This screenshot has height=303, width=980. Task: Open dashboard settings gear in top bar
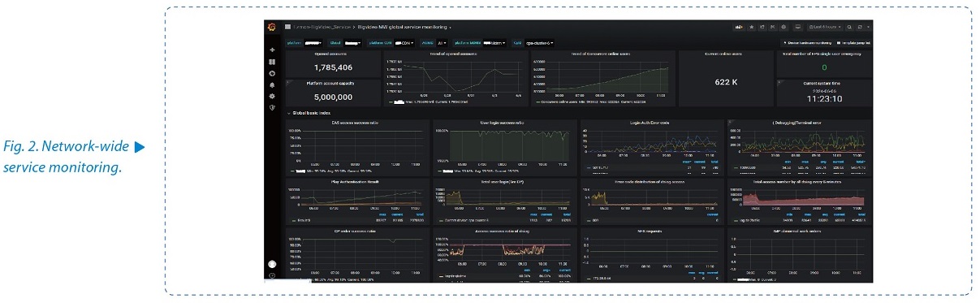[784, 27]
